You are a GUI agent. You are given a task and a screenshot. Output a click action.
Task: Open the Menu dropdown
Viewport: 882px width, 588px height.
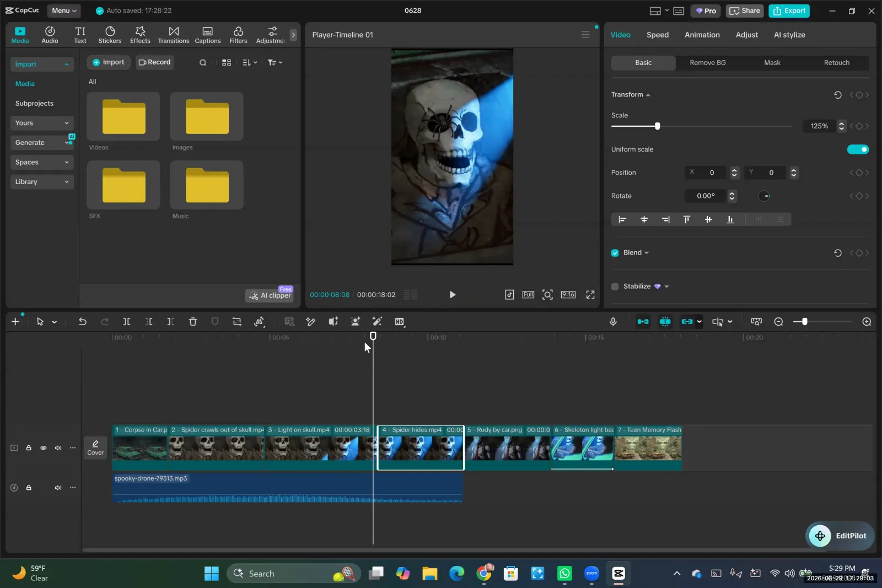tap(64, 11)
